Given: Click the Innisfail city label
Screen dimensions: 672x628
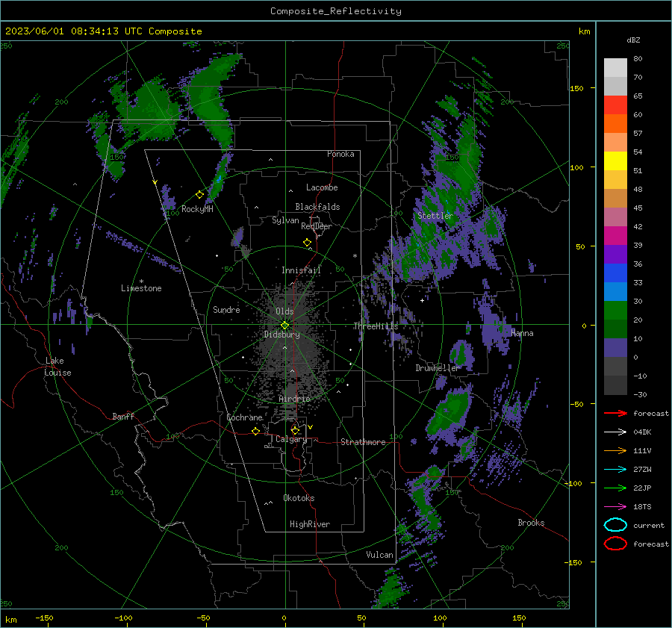Looking at the screenshot, I should point(301,270).
